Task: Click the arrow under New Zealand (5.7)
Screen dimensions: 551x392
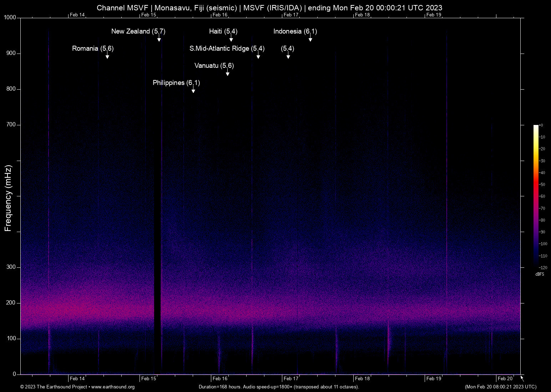Action: (x=159, y=38)
